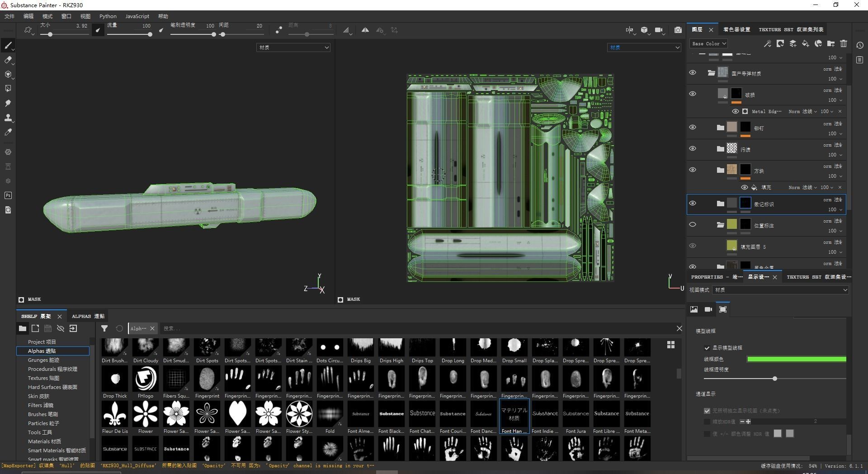This screenshot has width=868, height=474.
Task: Show the 位置标注 folder layer
Action: tap(693, 224)
